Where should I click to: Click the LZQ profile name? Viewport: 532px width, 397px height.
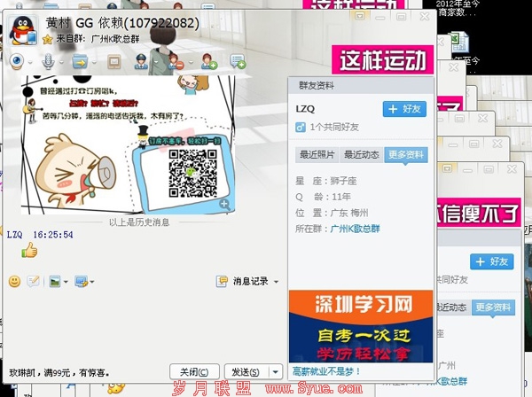pyautogui.click(x=305, y=109)
